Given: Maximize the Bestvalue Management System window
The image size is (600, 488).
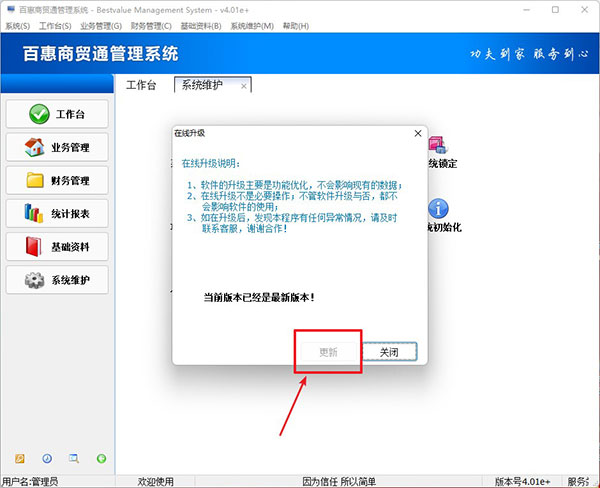Looking at the screenshot, I should point(555,10).
